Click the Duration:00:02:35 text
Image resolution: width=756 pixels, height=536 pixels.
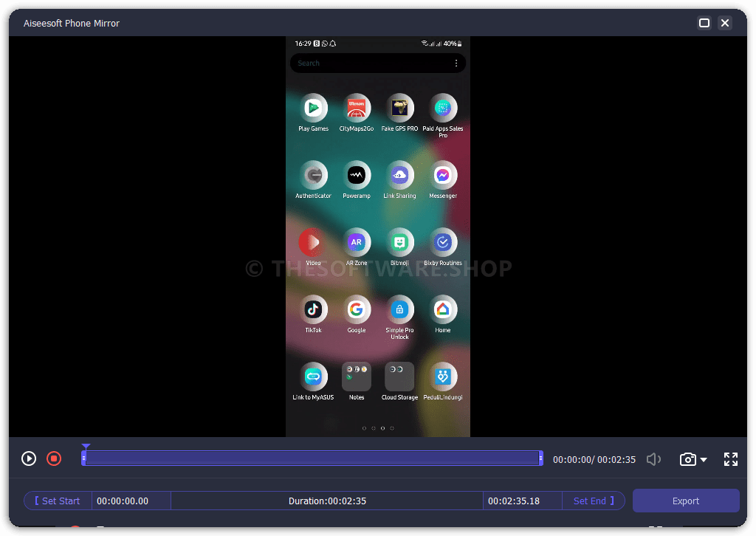coord(327,501)
